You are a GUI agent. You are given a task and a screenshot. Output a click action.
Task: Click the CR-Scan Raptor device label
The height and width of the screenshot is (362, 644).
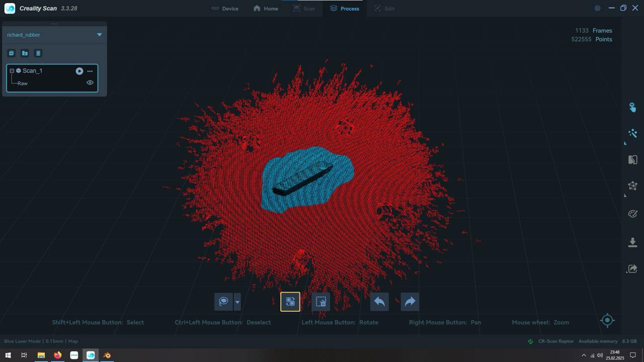click(556, 341)
